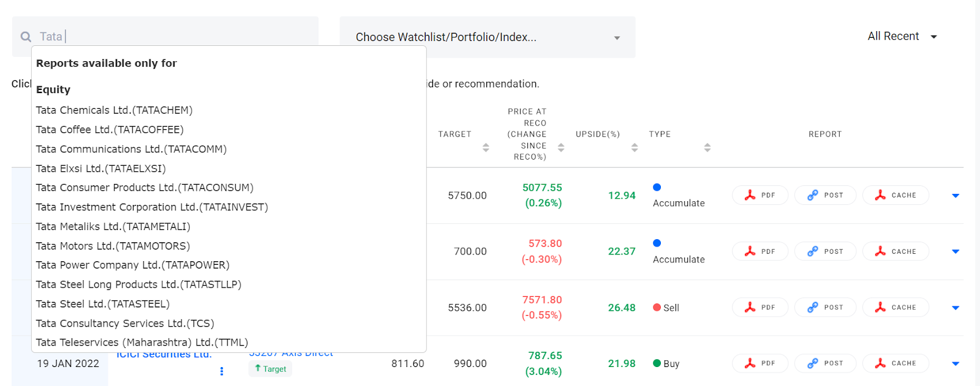980x386 pixels.
Task: Select Tata Steel Ltd.(TATASTEEL) from list
Action: tap(103, 304)
